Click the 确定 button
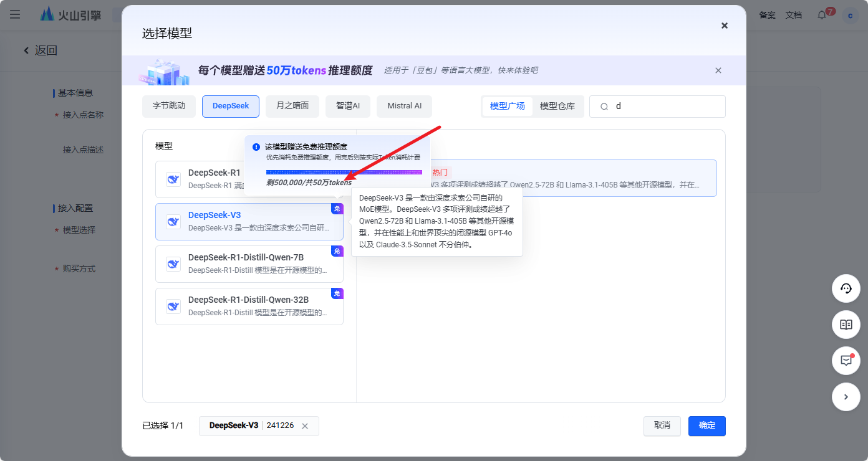Viewport: 868px width, 461px height. (x=707, y=426)
